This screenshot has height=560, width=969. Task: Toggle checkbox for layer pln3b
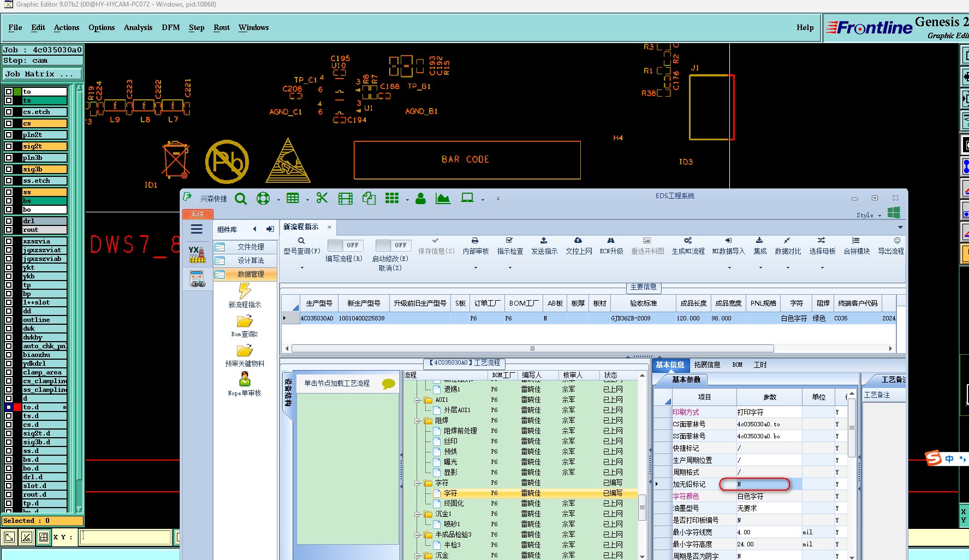click(x=9, y=158)
